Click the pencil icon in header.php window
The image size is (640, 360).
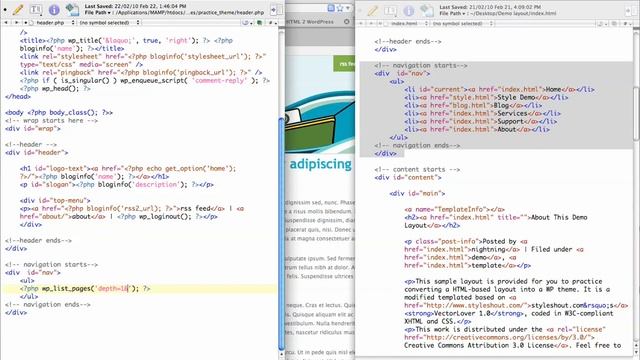pos(18,9)
